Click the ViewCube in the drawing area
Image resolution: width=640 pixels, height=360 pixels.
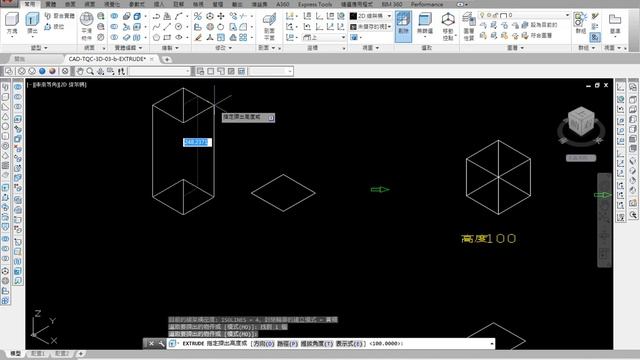coord(581,122)
